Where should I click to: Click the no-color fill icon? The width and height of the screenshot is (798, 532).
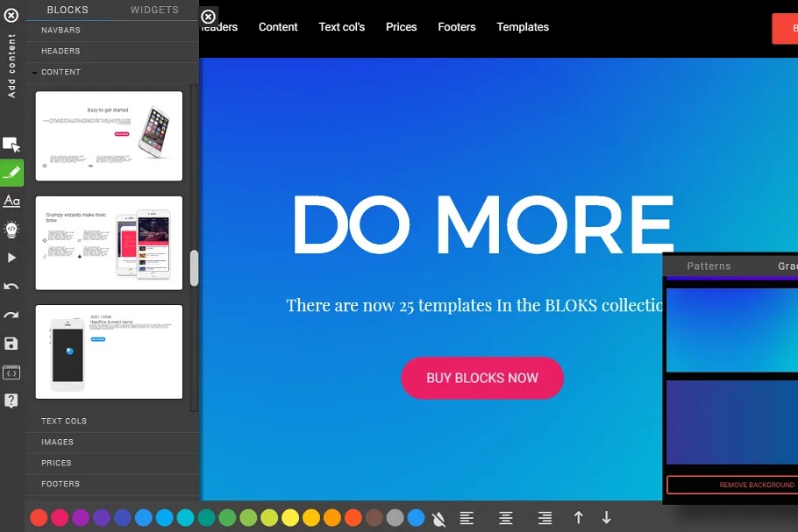(x=438, y=518)
